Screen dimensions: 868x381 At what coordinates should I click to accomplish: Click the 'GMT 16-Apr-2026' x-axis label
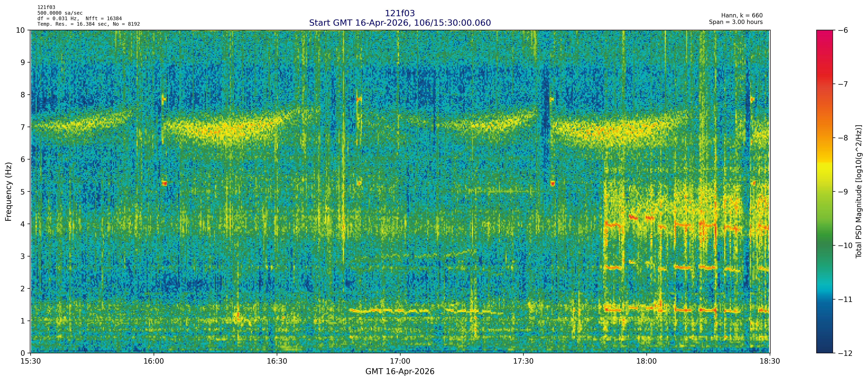click(400, 372)
